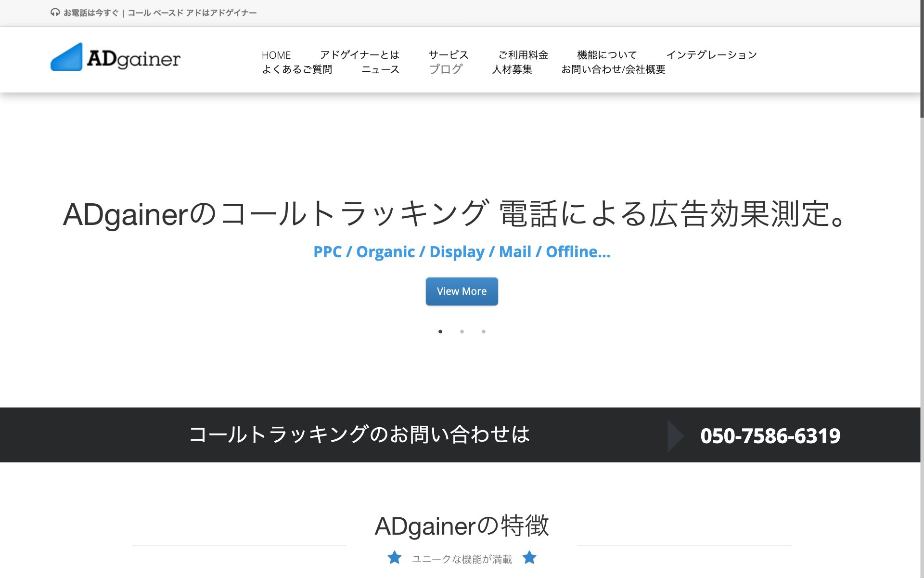Click the ADgainerの特徴 heading
924x578 pixels.
(462, 525)
